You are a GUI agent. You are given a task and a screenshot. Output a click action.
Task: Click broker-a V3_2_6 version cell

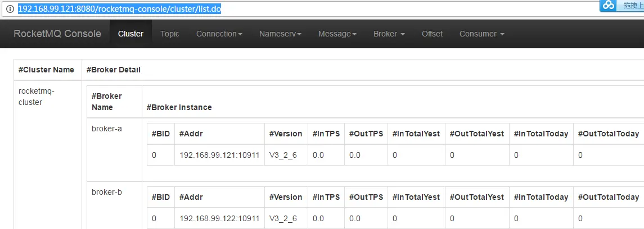283,155
